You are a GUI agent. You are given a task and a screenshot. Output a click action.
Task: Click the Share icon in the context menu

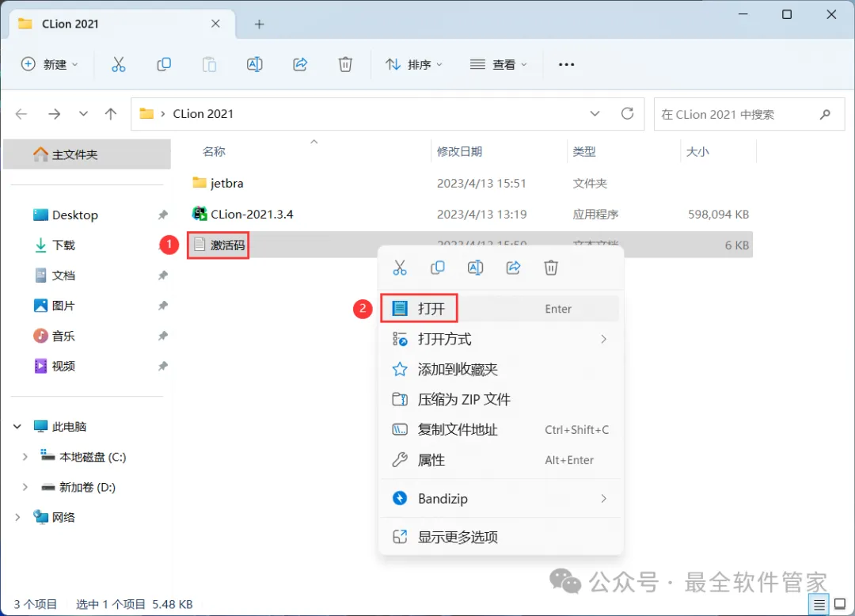click(513, 268)
